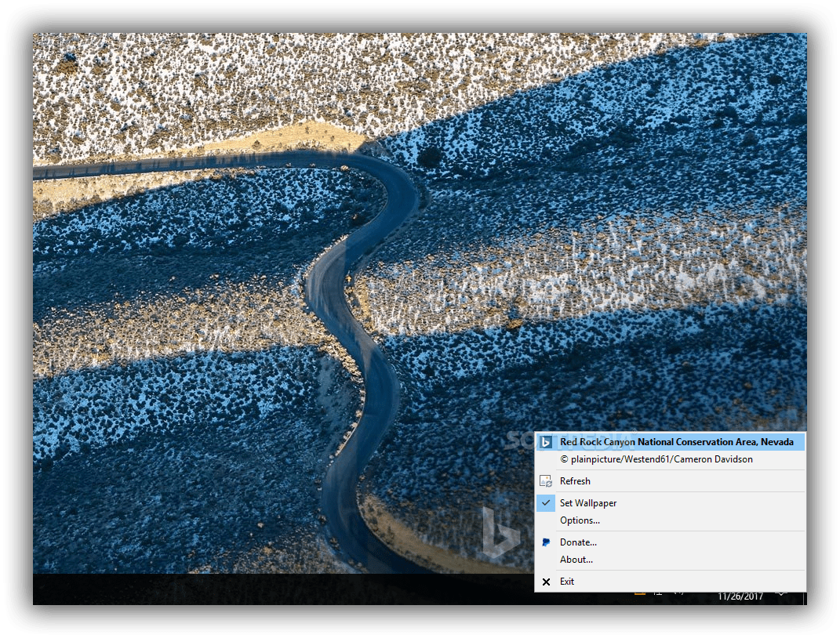Viewport: 840px width, 638px height.
Task: Click the 11/26/2017 taskbar date
Action: pyautogui.click(x=740, y=596)
